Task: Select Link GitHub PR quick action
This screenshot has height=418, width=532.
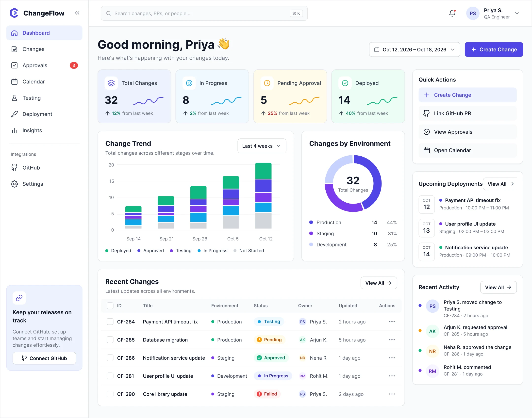Action: pyautogui.click(x=467, y=113)
